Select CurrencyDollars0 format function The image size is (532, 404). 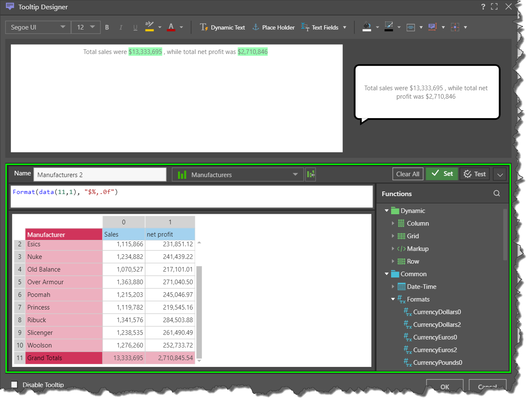437,312
